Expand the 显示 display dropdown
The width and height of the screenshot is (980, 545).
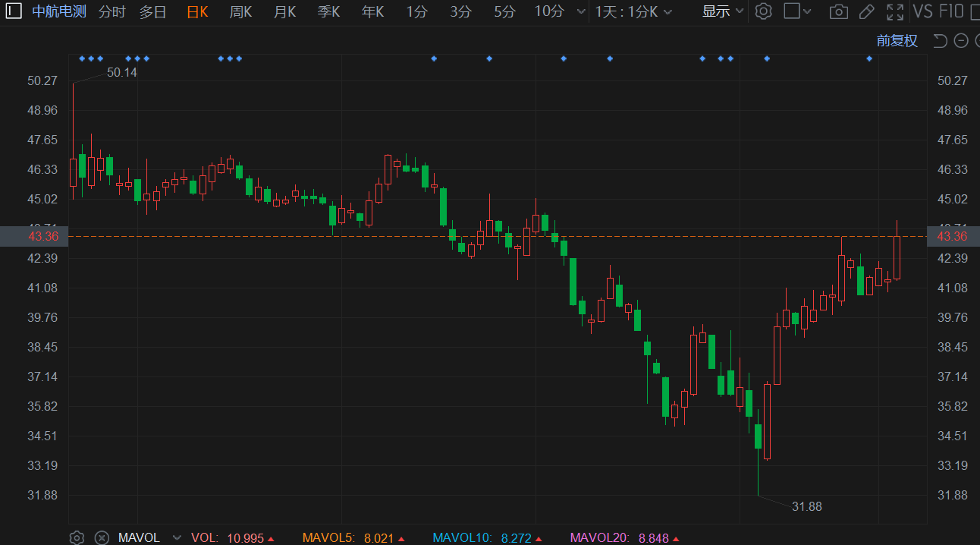723,11
